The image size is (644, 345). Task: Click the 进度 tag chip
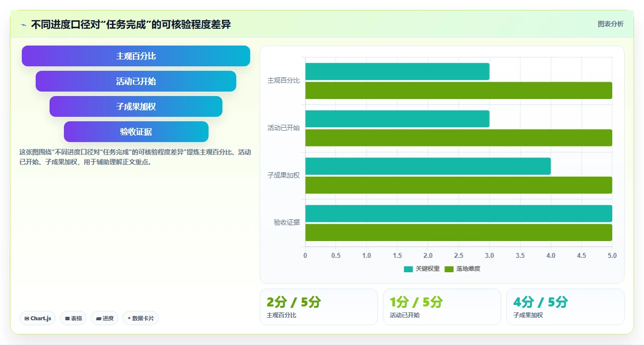105,318
